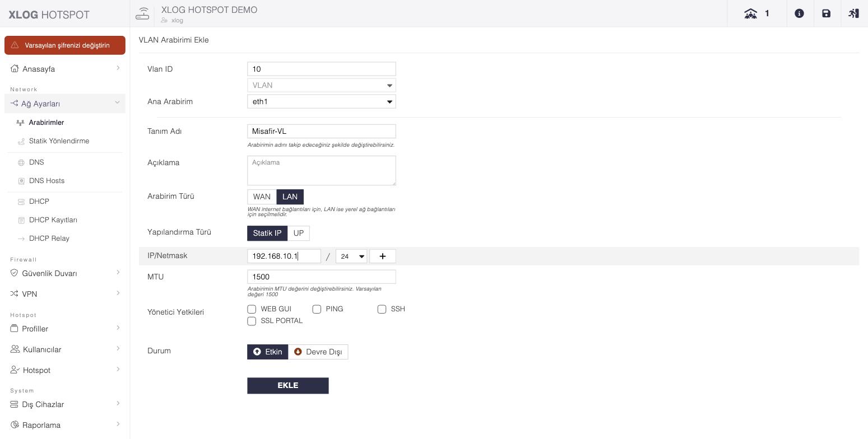
Task: Expand the Raporlama chevron
Action: (x=118, y=424)
